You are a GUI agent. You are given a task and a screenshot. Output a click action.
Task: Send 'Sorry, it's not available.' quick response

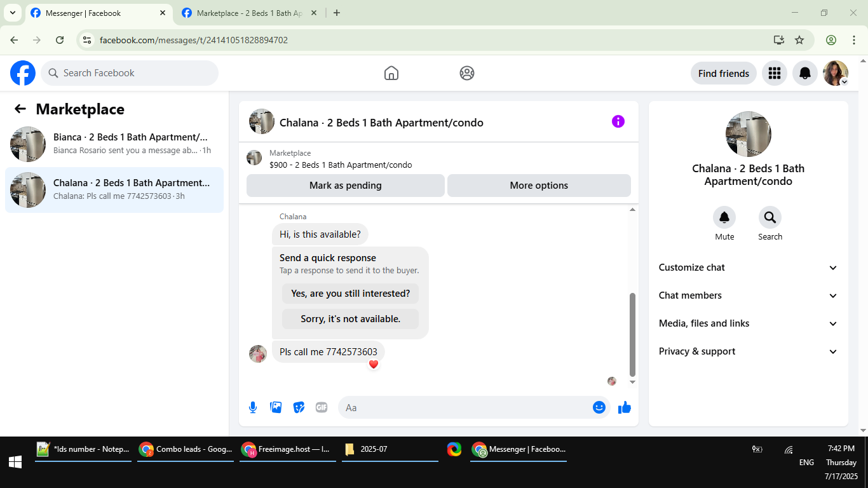point(351,319)
